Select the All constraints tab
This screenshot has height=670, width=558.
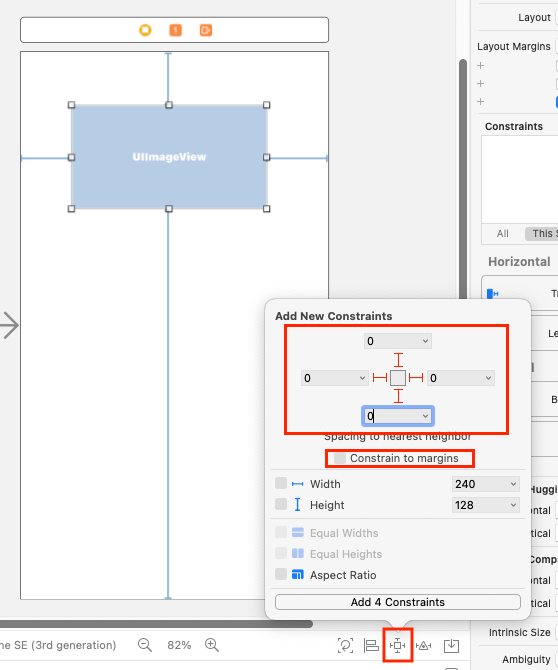(502, 233)
